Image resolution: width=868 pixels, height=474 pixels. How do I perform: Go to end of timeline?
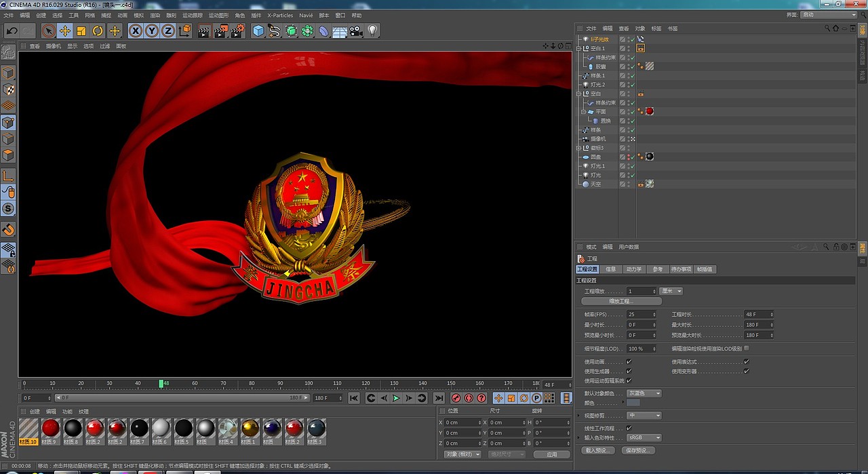click(x=439, y=398)
